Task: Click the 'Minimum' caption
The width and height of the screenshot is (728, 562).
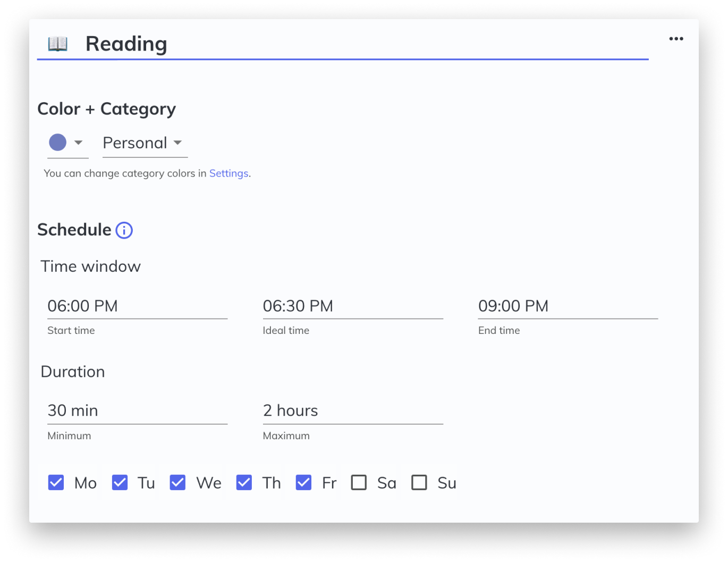Action: [69, 435]
